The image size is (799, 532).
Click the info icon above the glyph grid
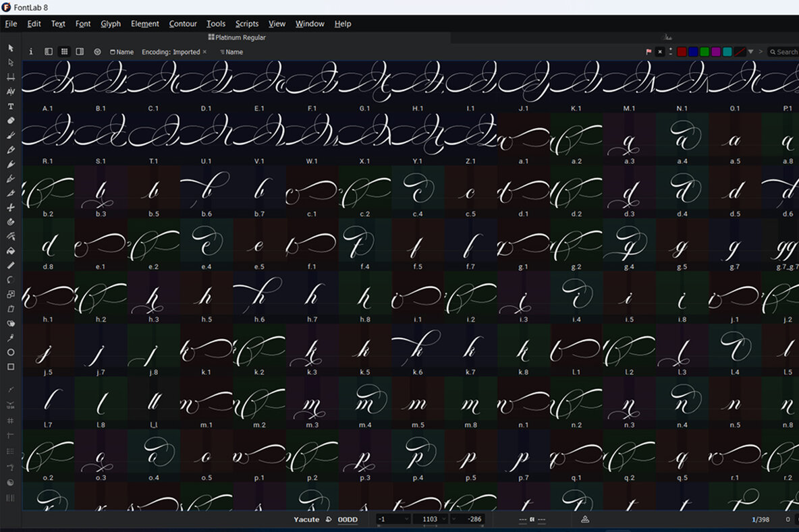click(31, 51)
